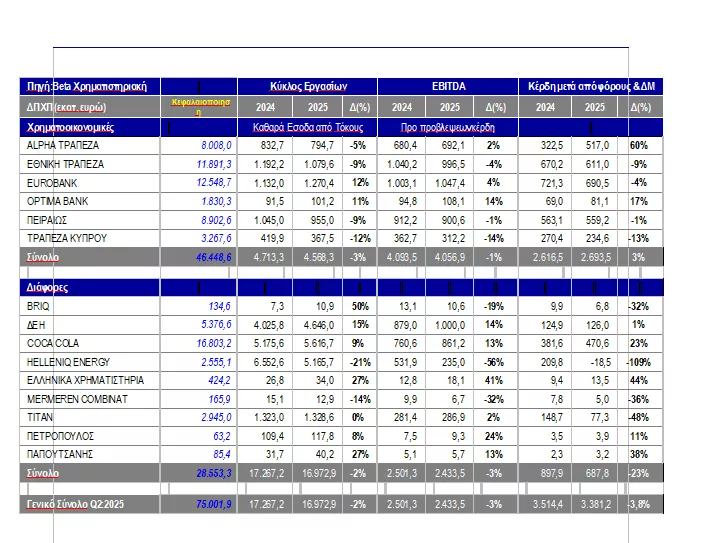Click the 'TITAN' row name
This screenshot has height=543, width=703.
click(40, 417)
